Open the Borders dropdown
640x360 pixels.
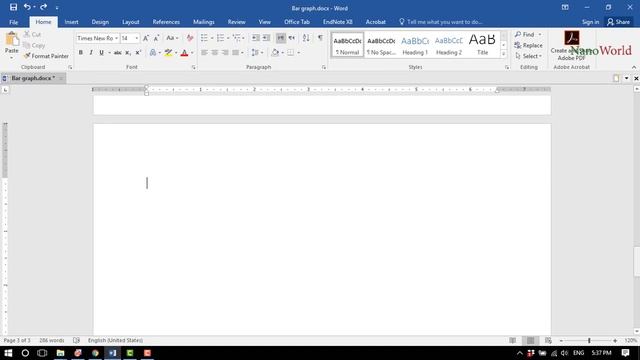point(299,53)
